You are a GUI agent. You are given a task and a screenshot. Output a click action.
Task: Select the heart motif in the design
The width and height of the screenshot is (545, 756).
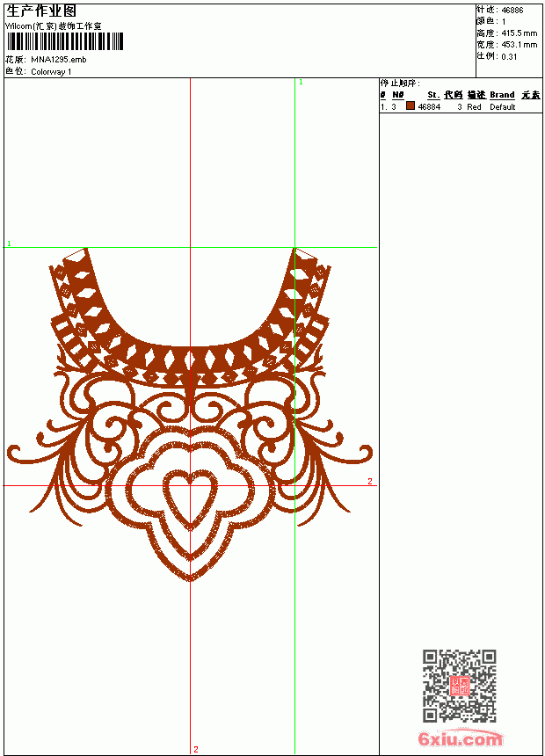[191, 500]
